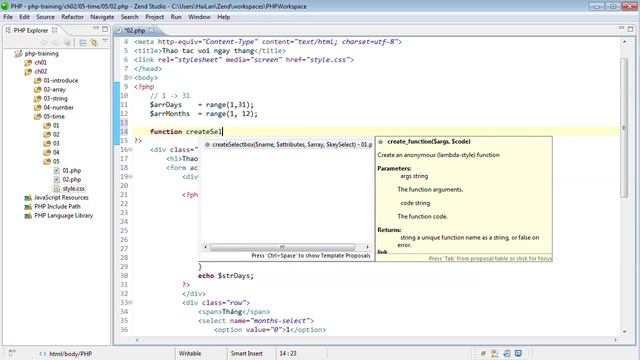Select JavaScript Resources node
Image resolution: width=640 pixels, height=360 pixels.
click(61, 198)
